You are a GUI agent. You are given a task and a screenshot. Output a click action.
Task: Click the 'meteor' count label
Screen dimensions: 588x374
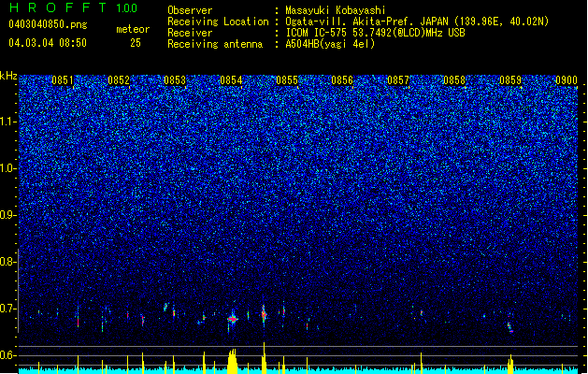[x=133, y=29]
